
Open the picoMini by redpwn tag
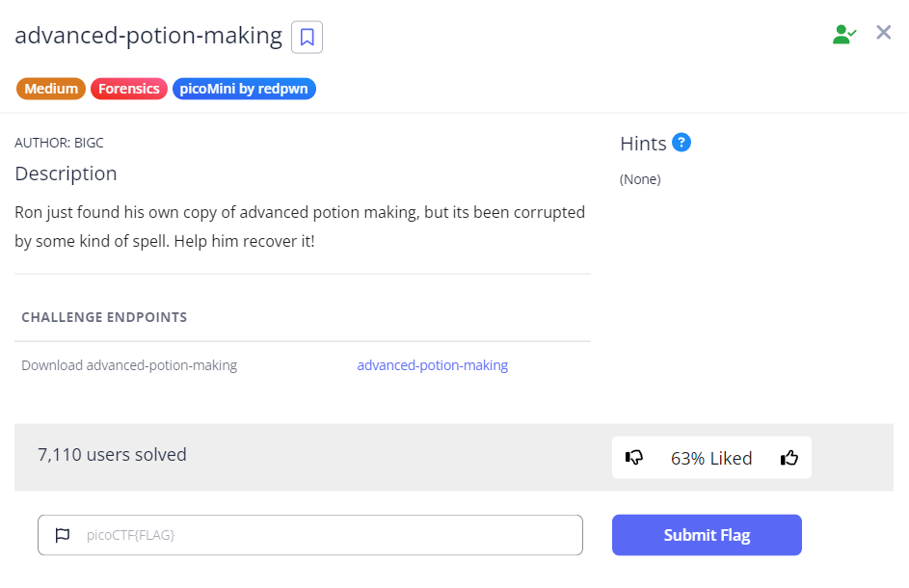pos(244,89)
